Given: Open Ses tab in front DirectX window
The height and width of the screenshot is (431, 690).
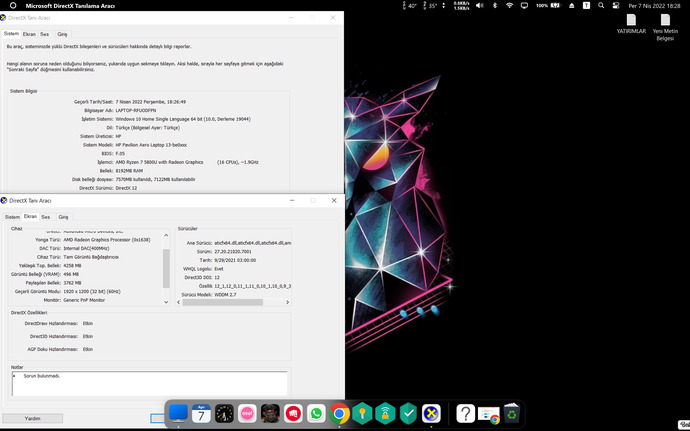Looking at the screenshot, I should click(45, 217).
